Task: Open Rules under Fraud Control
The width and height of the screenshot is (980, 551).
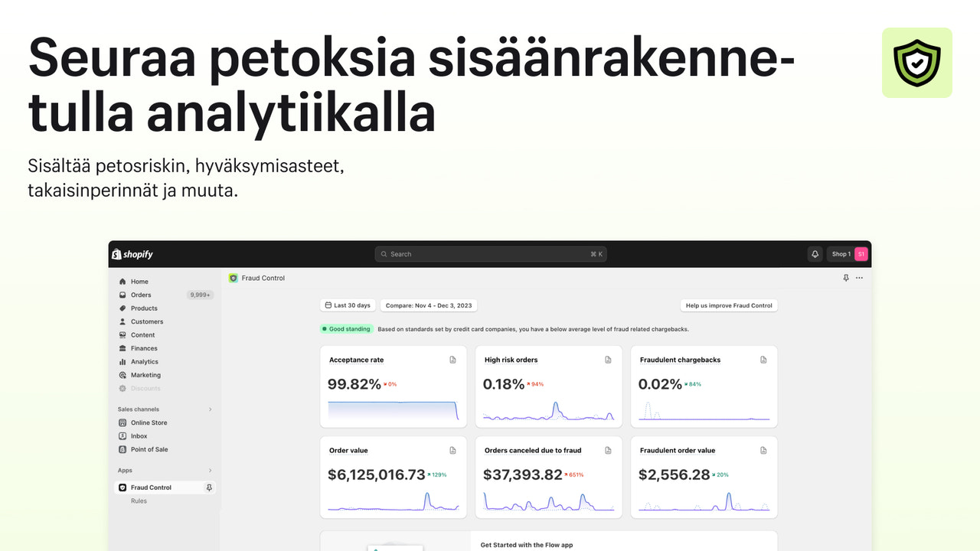Action: tap(139, 501)
